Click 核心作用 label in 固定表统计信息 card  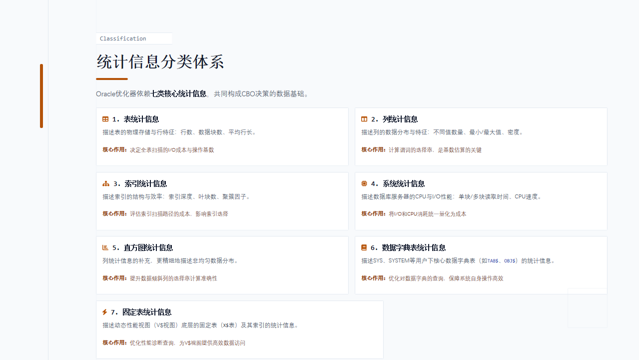[x=115, y=342]
